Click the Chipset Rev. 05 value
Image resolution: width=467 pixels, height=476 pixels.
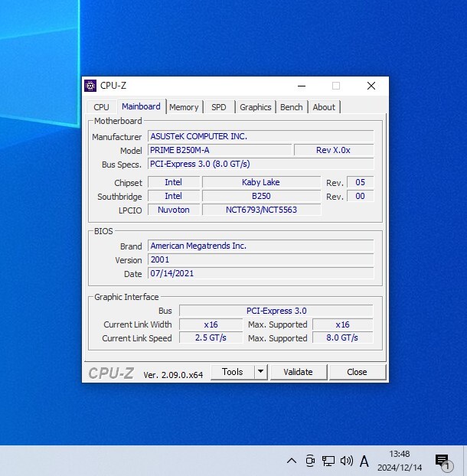(x=361, y=182)
